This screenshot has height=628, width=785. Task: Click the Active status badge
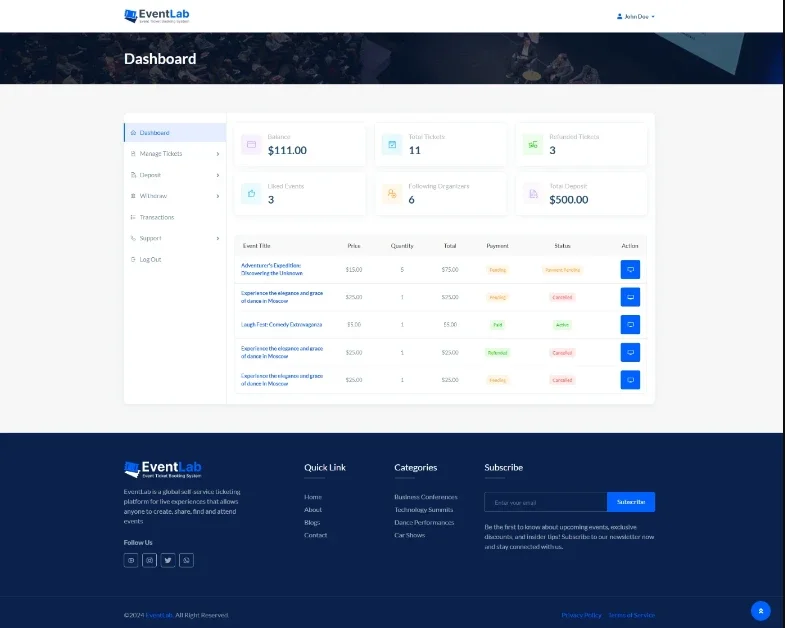pos(562,325)
